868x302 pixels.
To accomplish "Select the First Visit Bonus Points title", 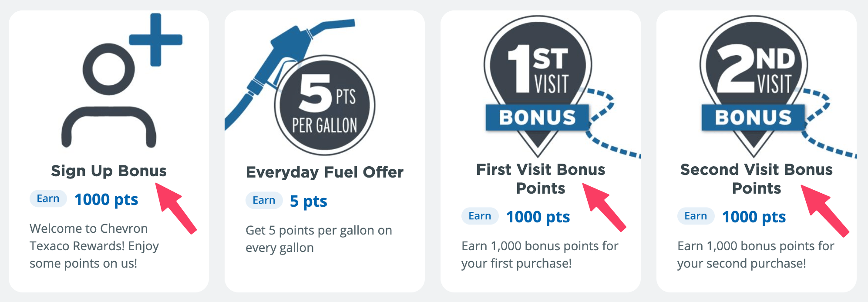I will coord(541,178).
